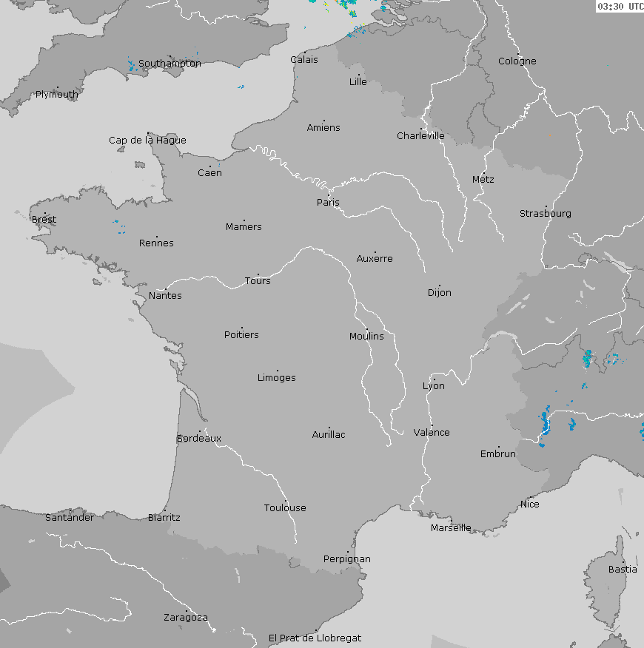Image resolution: width=644 pixels, height=648 pixels.
Task: Select the Southampton label
Action: click(170, 64)
